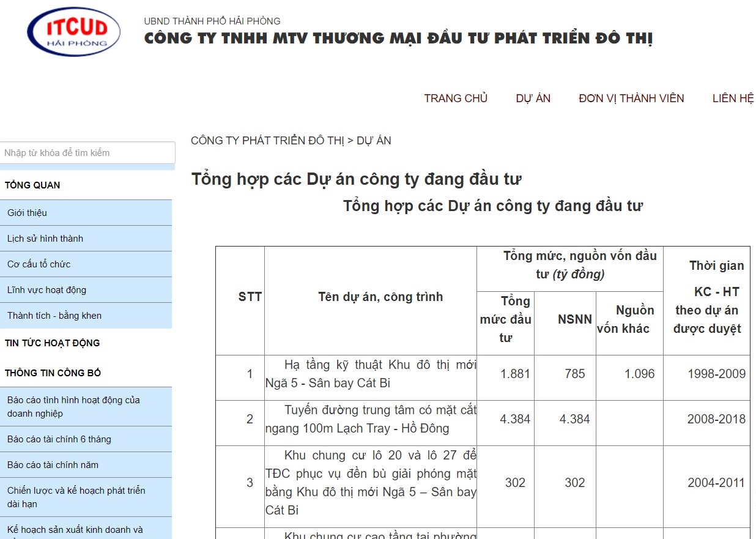
Task: Open Lịch sử hình thành sidebar link
Action: [x=45, y=239]
